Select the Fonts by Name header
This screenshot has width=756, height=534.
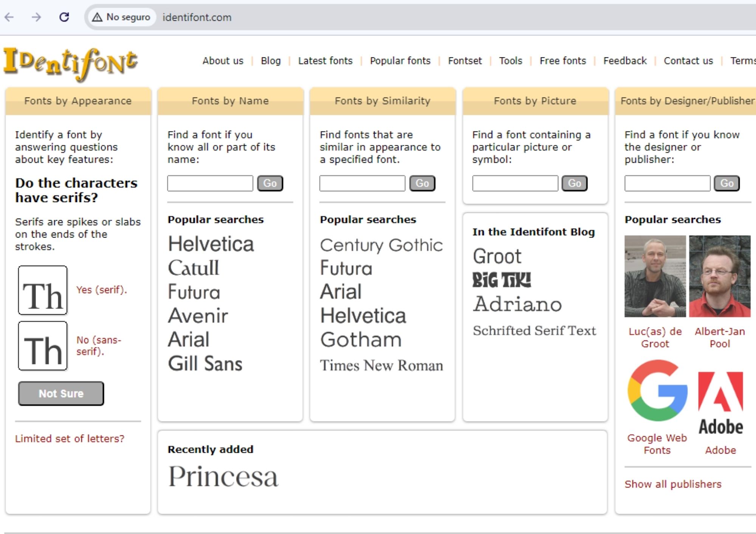230,101
